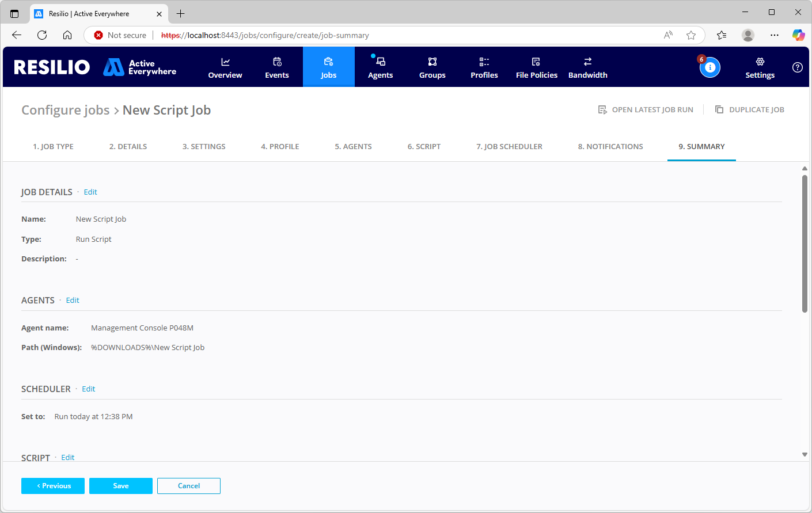The width and height of the screenshot is (812, 513).
Task: Open the notifications info badge
Action: [709, 67]
